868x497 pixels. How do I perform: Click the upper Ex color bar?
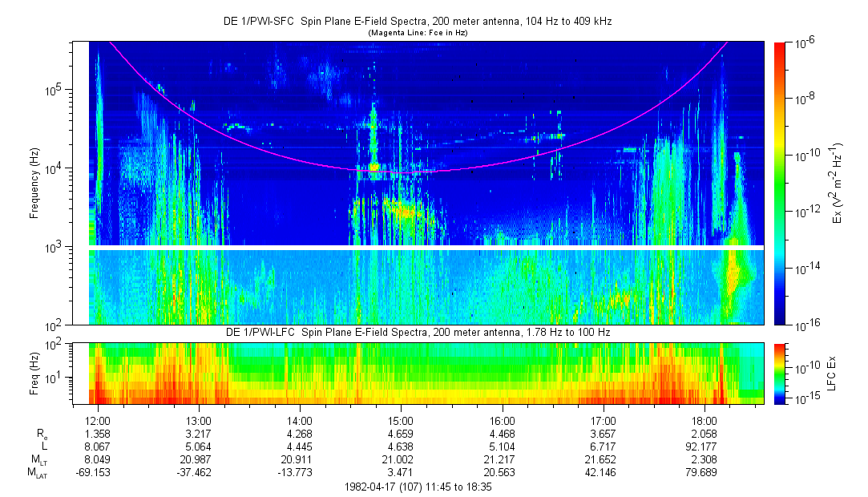coord(780,183)
